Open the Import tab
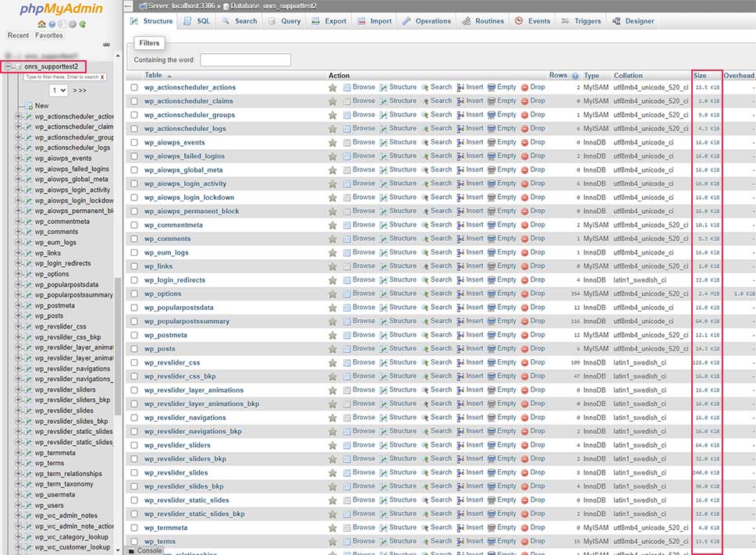The width and height of the screenshot is (756, 555). click(x=374, y=21)
